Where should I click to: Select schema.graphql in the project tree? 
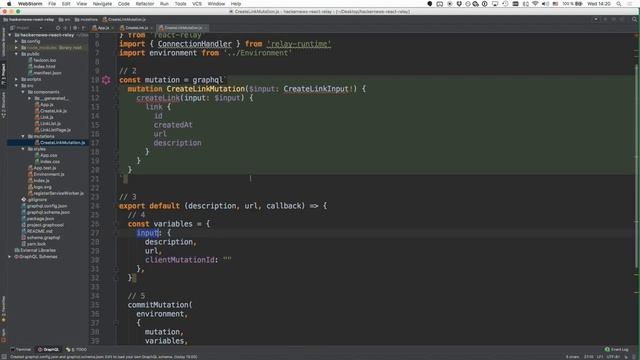pyautogui.click(x=41, y=238)
